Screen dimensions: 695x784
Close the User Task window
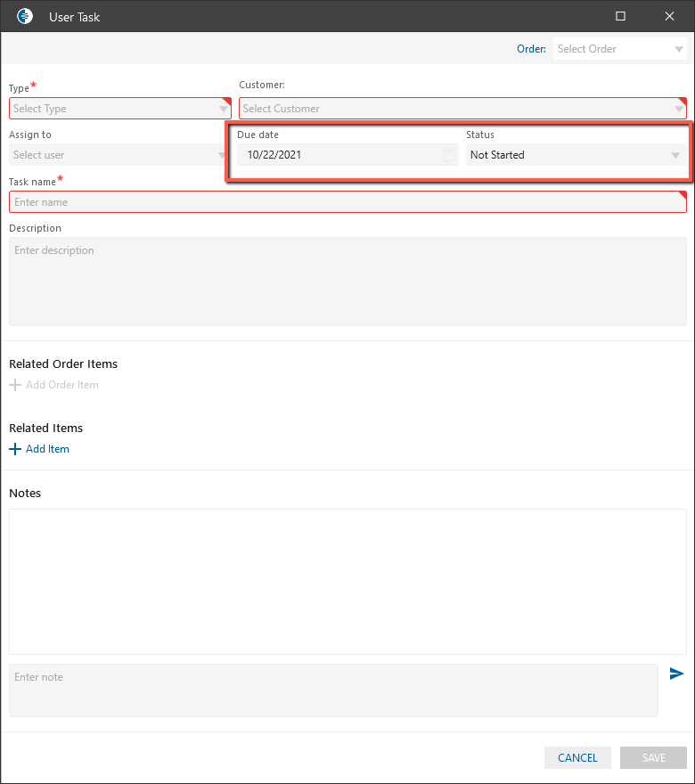click(670, 16)
